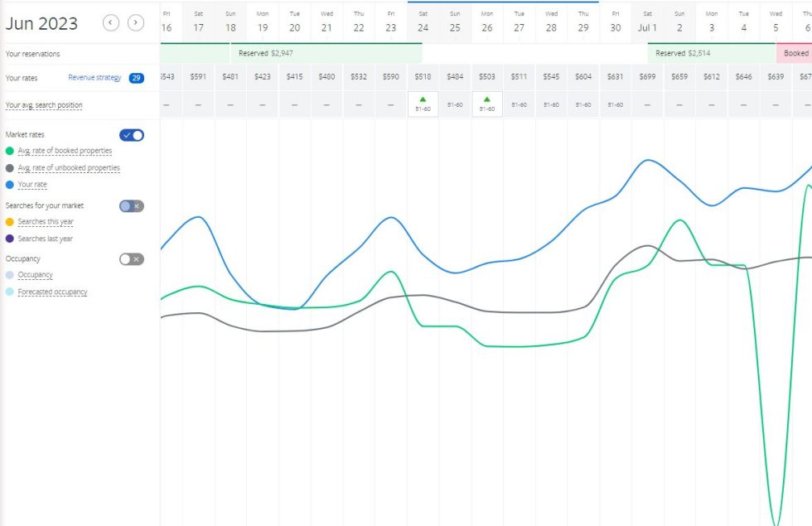Click the purple dot beside Searches last year
This screenshot has height=526, width=812.
tap(9, 238)
